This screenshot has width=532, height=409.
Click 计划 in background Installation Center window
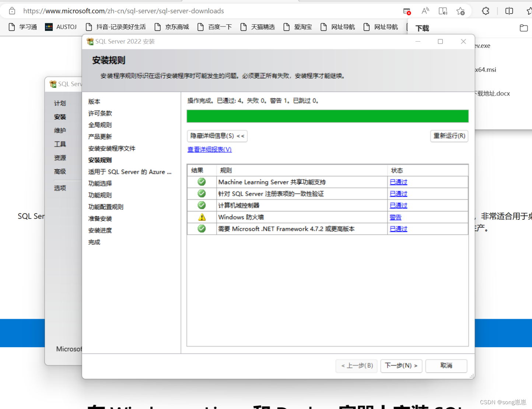click(60, 103)
